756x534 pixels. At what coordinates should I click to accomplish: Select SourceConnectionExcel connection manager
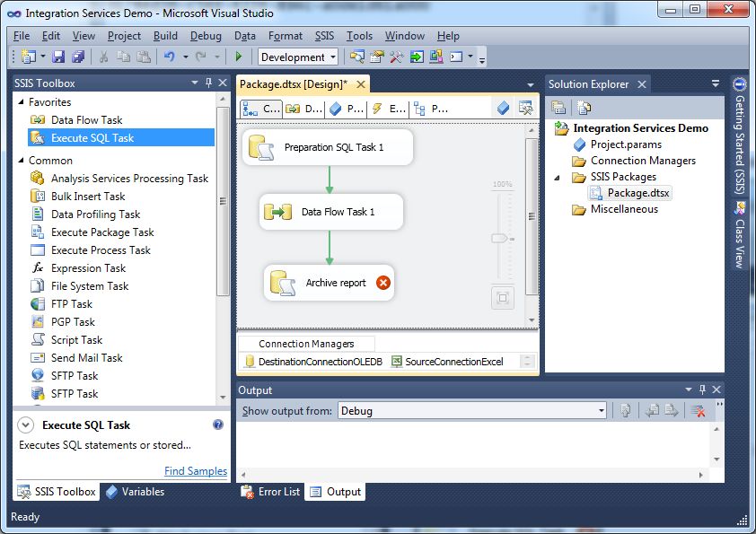tap(447, 362)
